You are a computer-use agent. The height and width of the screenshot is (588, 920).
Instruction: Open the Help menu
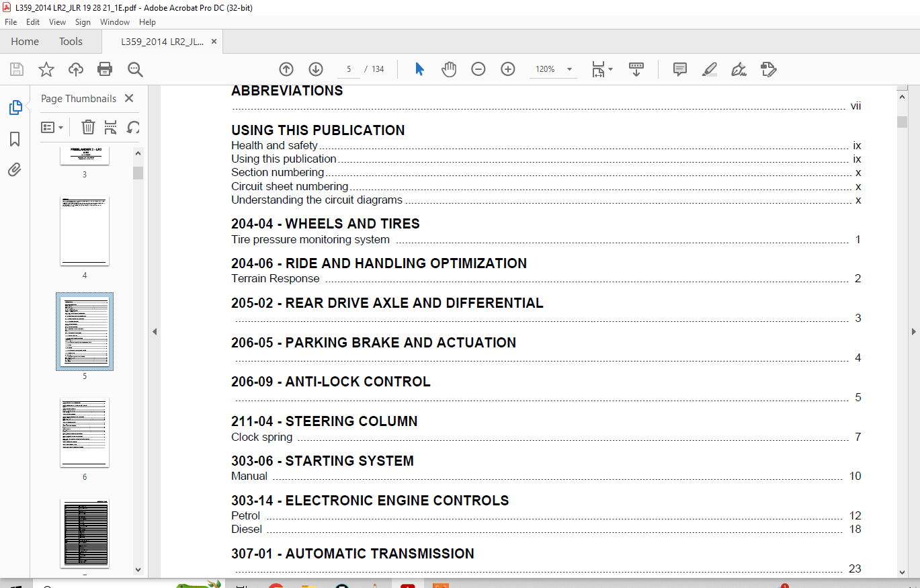(x=147, y=22)
